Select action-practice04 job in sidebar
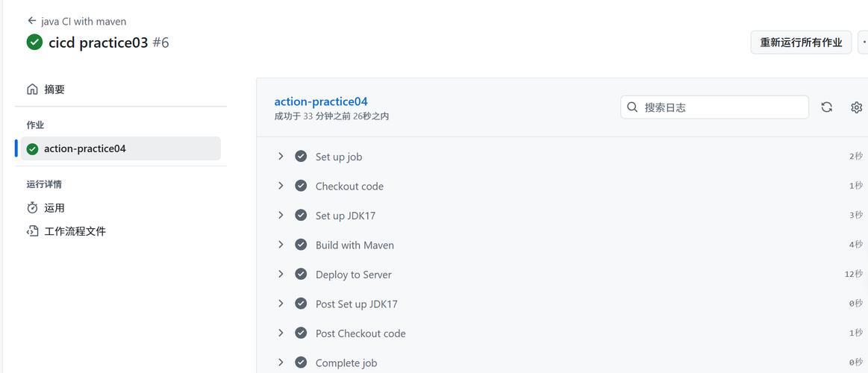Screen dimensions: 868x373 coord(85,148)
